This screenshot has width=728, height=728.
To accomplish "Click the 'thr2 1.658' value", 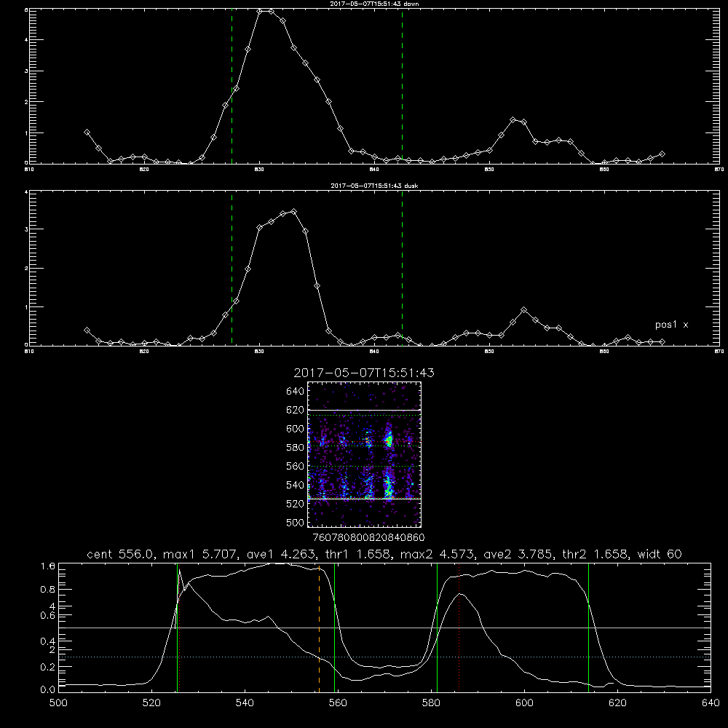I will [x=595, y=554].
